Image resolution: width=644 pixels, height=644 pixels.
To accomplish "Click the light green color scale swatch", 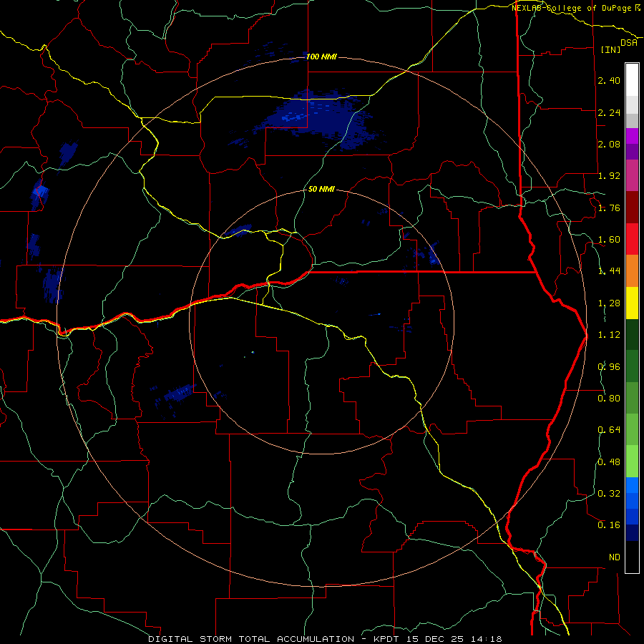I will click(632, 462).
